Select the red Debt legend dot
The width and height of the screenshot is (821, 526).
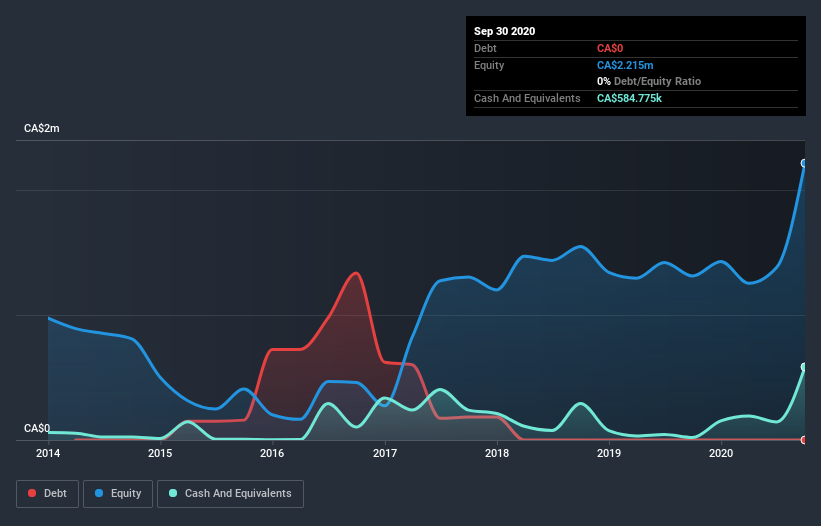pos(32,493)
